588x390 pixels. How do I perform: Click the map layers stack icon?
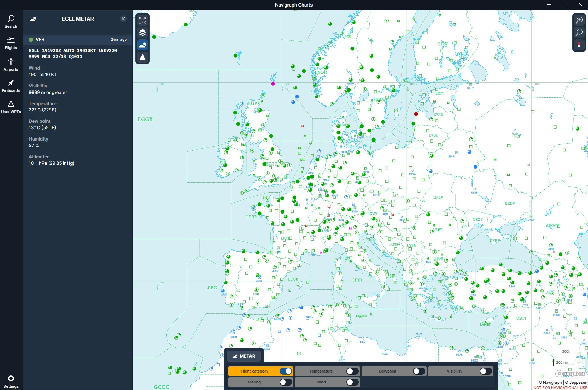[143, 33]
